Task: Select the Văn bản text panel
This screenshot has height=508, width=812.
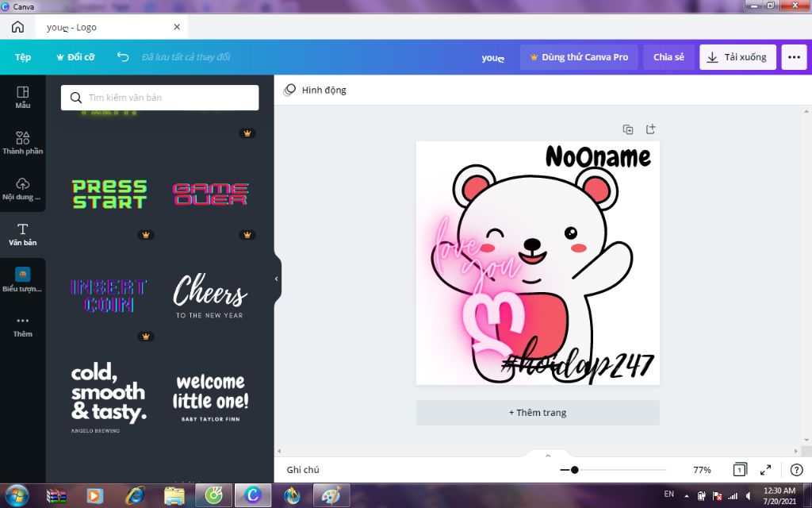Action: [x=23, y=235]
